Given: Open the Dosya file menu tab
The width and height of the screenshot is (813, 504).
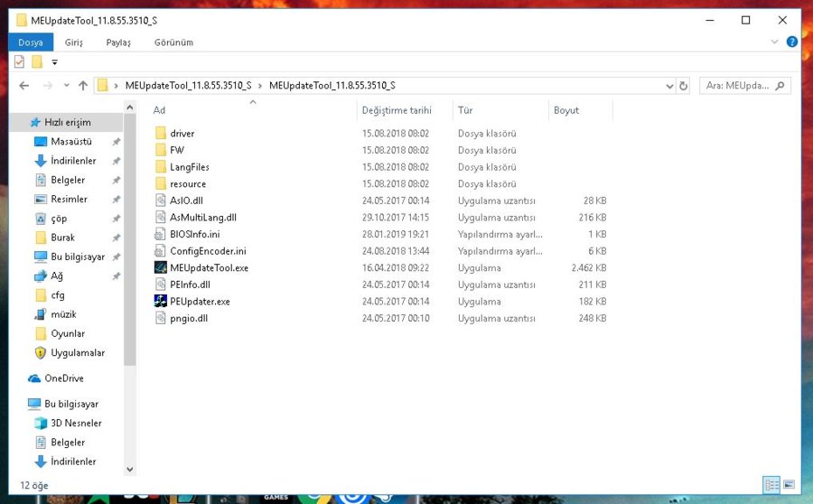Looking at the screenshot, I should click(31, 42).
